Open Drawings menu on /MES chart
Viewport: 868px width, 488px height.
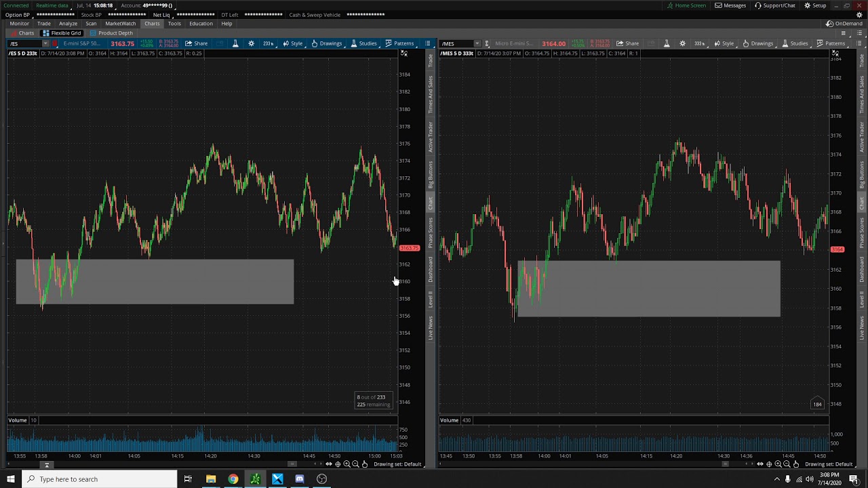coord(758,43)
